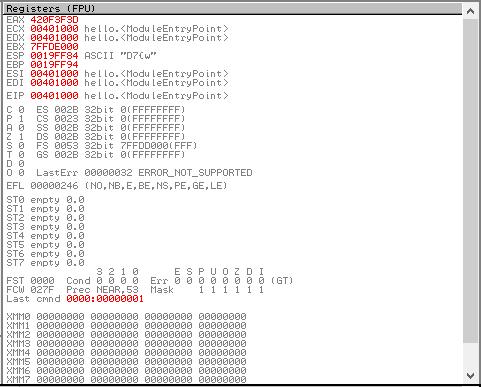Viewport: 481px width, 387px height.
Task: Select the XMM2 register row
Action: coord(126,334)
